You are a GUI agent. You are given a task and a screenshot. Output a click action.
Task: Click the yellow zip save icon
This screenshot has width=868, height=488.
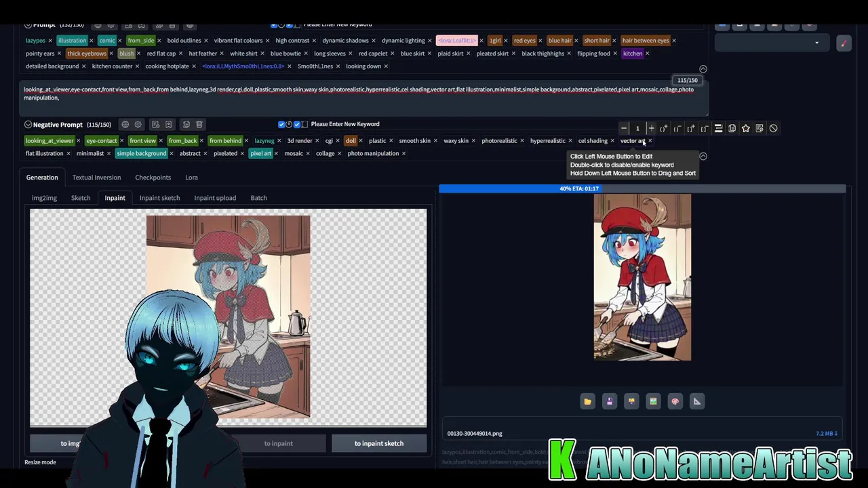point(631,401)
